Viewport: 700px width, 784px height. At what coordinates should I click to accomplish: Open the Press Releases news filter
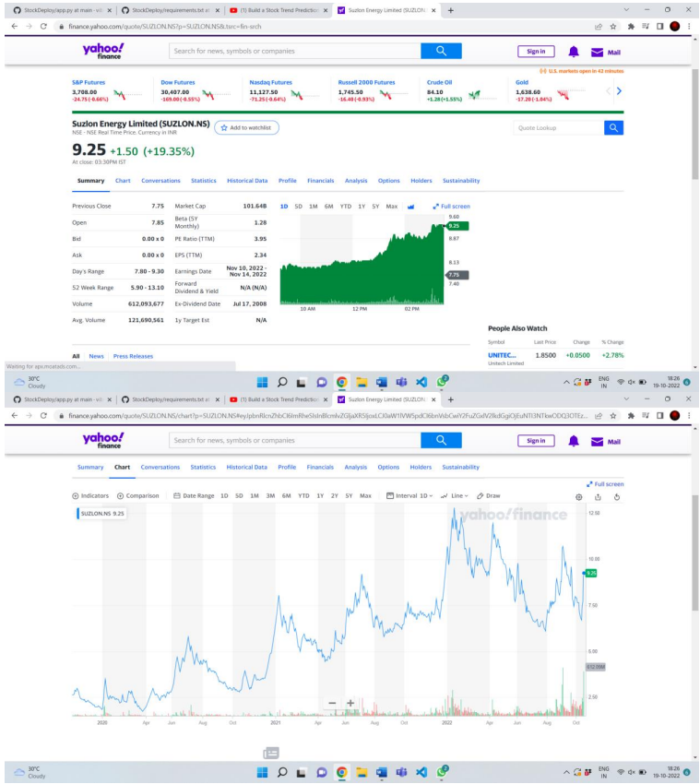133,357
